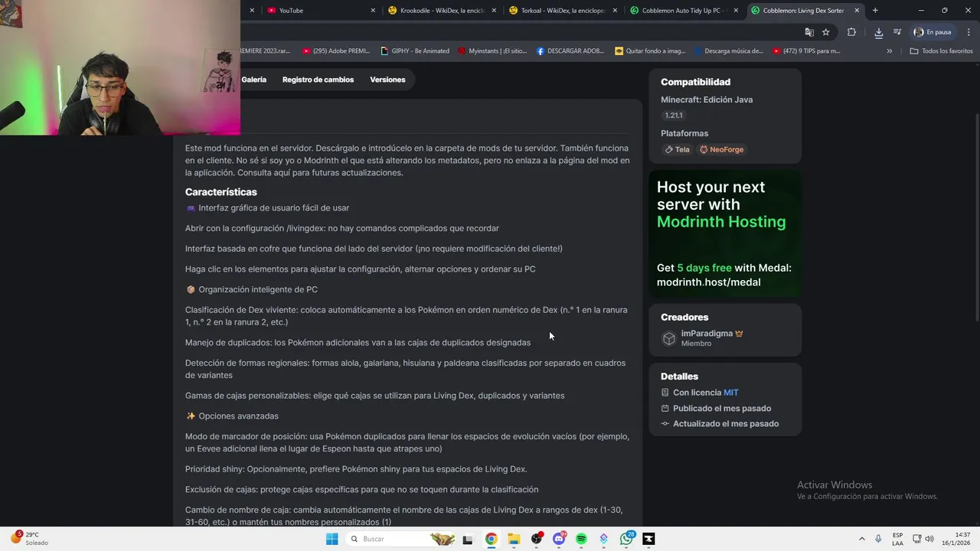Open WhatsApp from the taskbar
Viewport: 980px width, 551px height.
(626, 539)
